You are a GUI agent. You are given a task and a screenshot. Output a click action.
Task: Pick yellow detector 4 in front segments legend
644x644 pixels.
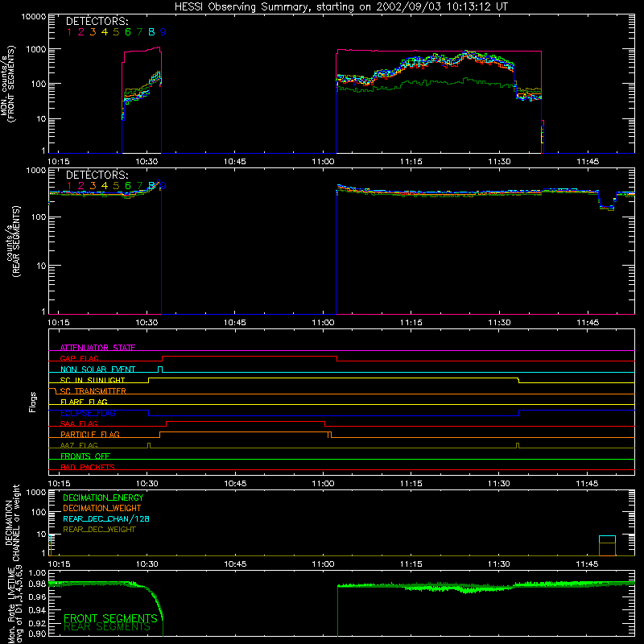click(105, 32)
